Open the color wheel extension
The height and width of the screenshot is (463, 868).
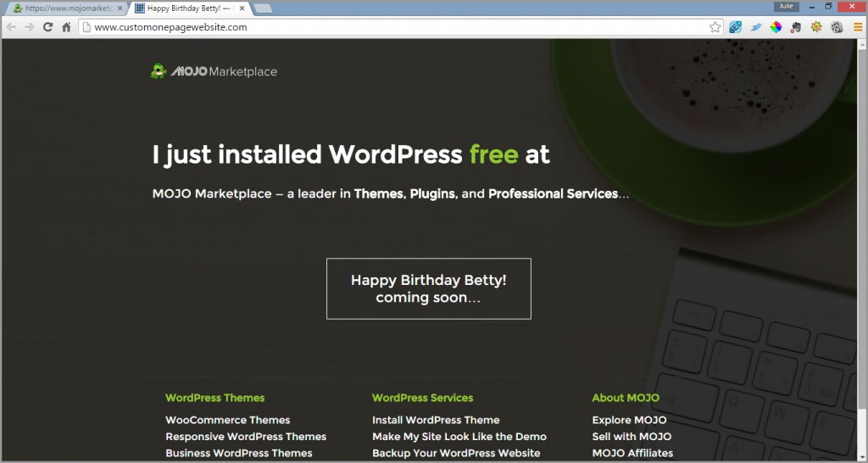tap(776, 27)
